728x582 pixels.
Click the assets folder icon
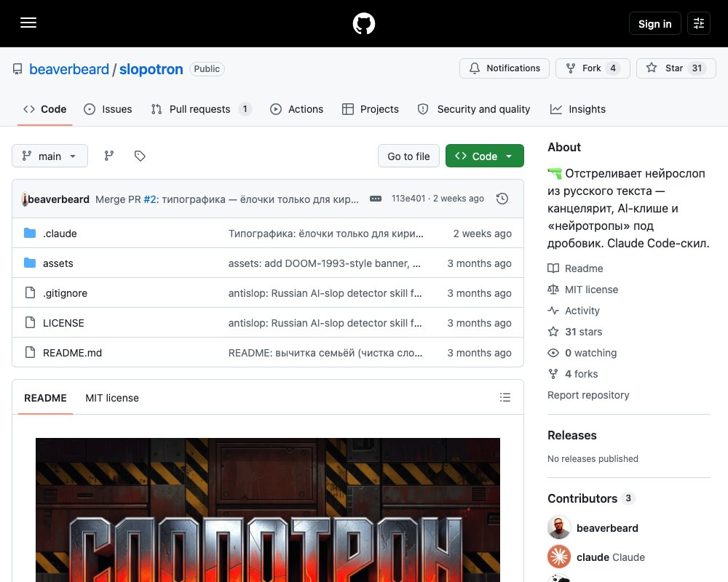coord(30,263)
